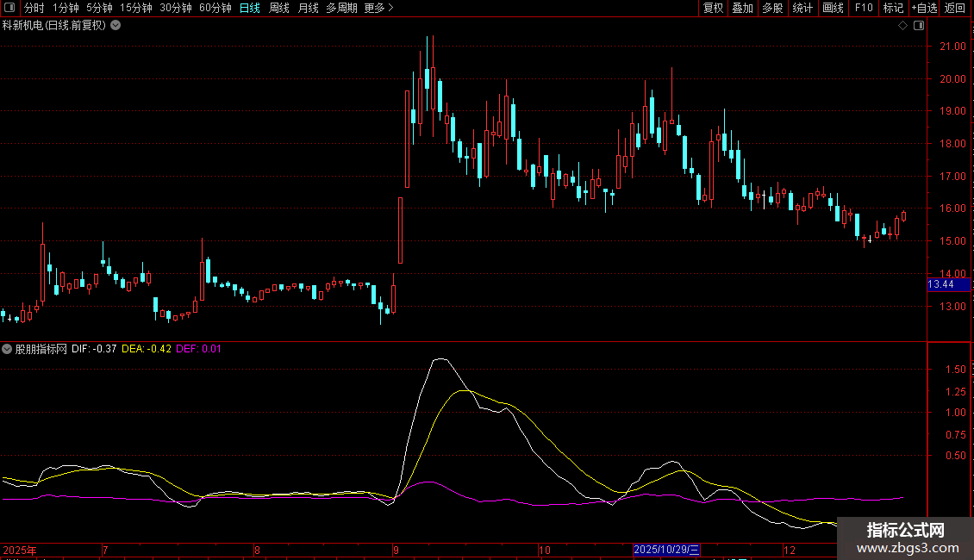
Task: Click month 9 on the time axis
Action: (x=396, y=550)
